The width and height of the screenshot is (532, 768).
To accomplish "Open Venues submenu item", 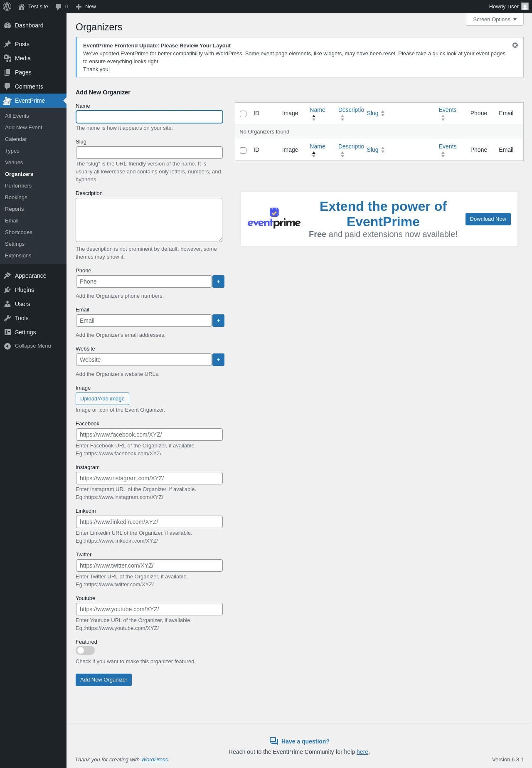I will (33, 163).
